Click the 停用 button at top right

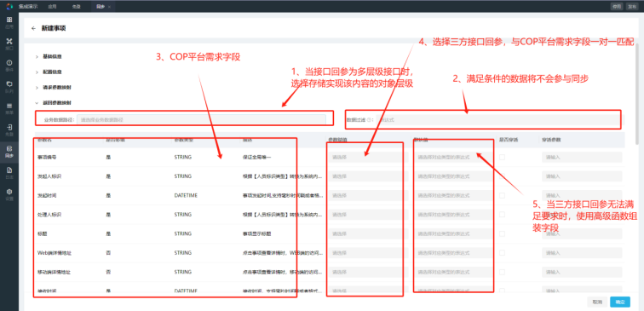click(617, 7)
